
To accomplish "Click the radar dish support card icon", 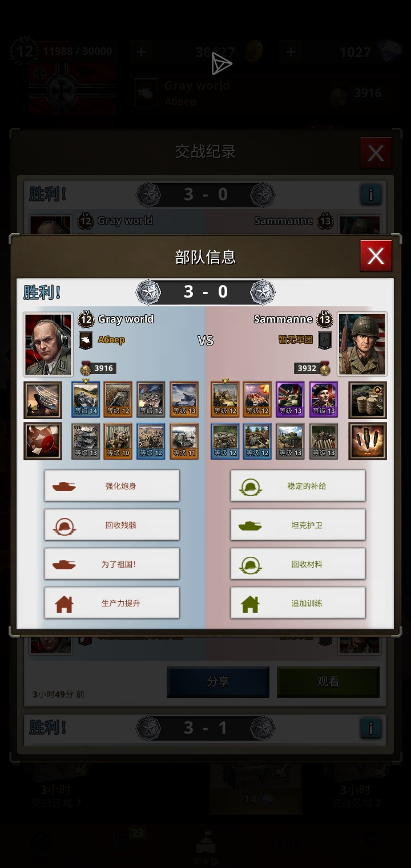I will [43, 400].
